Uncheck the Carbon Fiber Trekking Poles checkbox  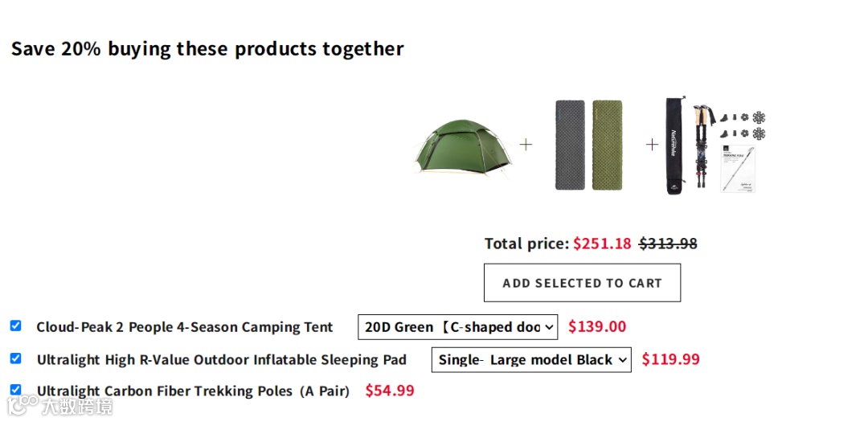click(x=15, y=390)
